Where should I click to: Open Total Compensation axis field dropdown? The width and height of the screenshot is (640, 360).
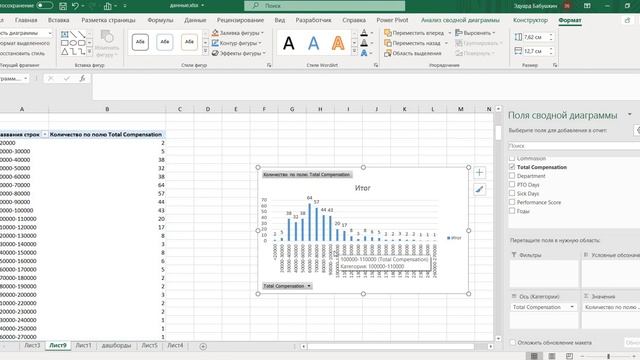point(572,307)
